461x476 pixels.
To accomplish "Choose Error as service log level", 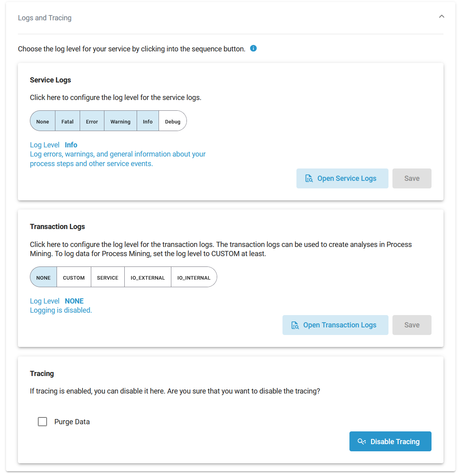I will tap(92, 121).
